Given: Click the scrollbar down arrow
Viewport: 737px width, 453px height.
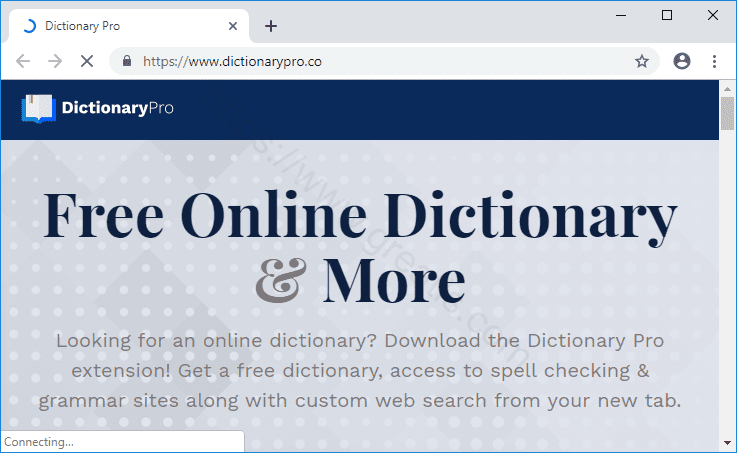Looking at the screenshot, I should 728,443.
